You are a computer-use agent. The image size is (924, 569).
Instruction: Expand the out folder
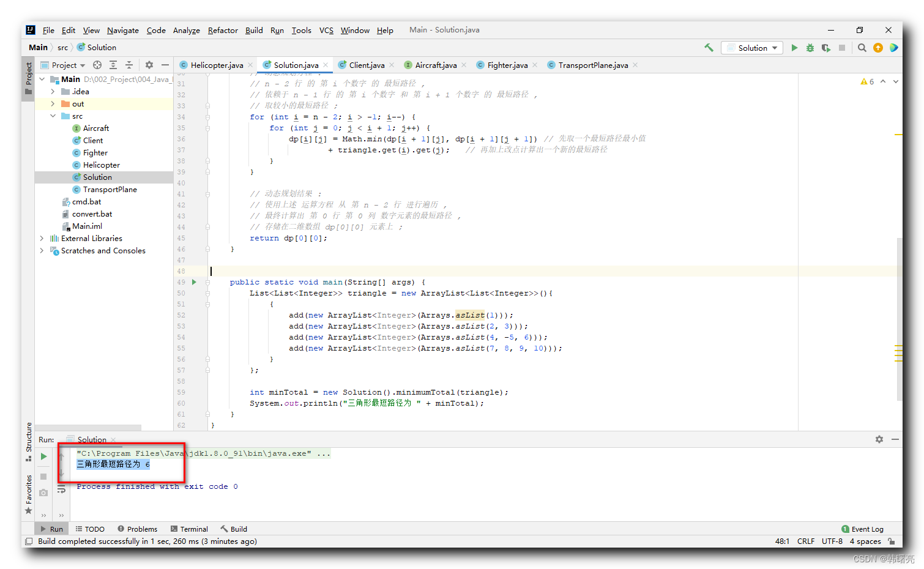coord(53,104)
